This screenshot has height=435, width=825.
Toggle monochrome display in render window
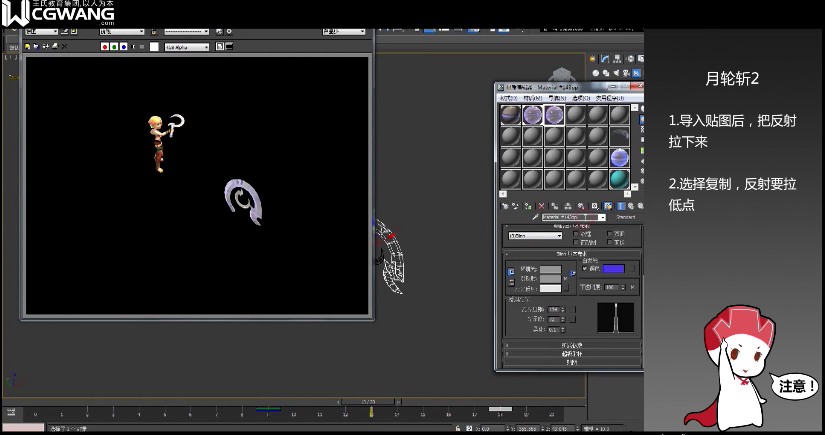pyautogui.click(x=142, y=47)
